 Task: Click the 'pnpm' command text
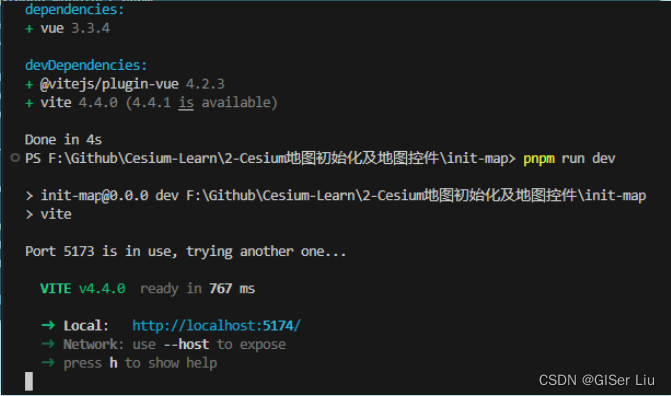point(539,159)
